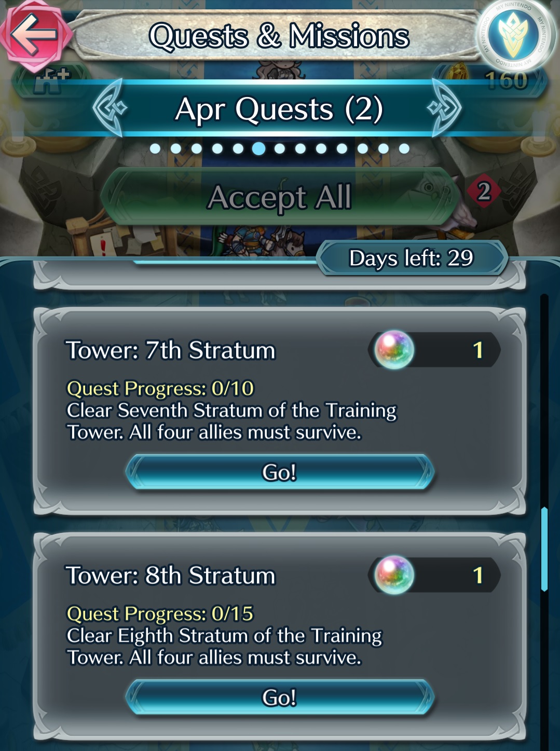This screenshot has height=751, width=560.
Task: Select the last page indicator dot
Action: 404,149
